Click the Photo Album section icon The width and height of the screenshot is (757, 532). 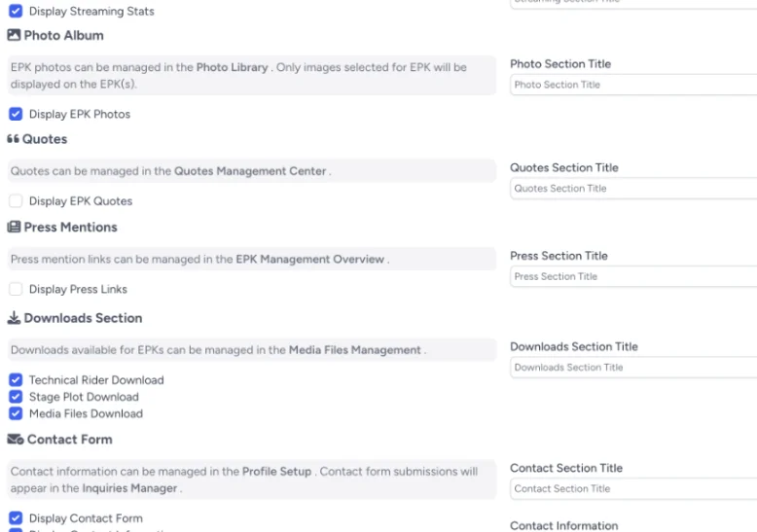pyautogui.click(x=14, y=35)
